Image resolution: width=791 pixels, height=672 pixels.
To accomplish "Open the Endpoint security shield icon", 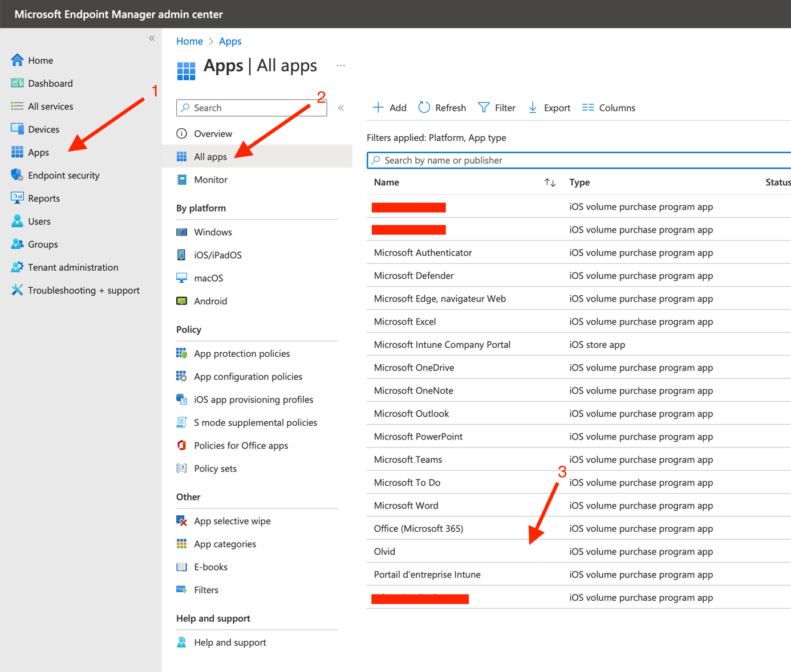I will click(17, 175).
